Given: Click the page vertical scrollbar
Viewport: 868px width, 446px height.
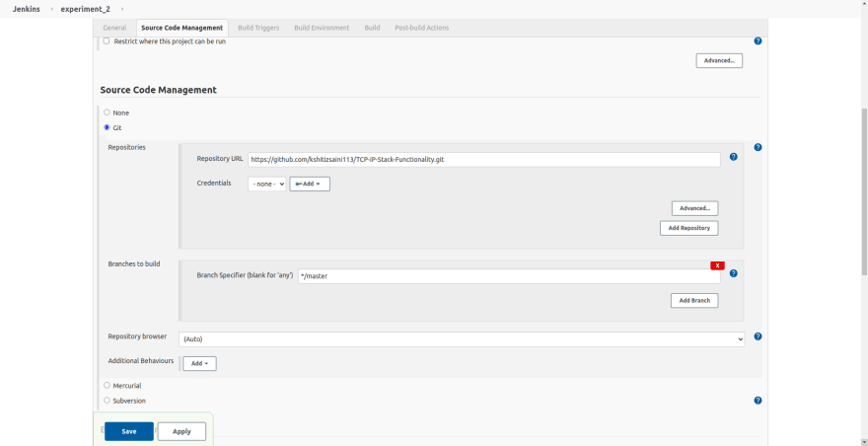Looking at the screenshot, I should [865, 191].
